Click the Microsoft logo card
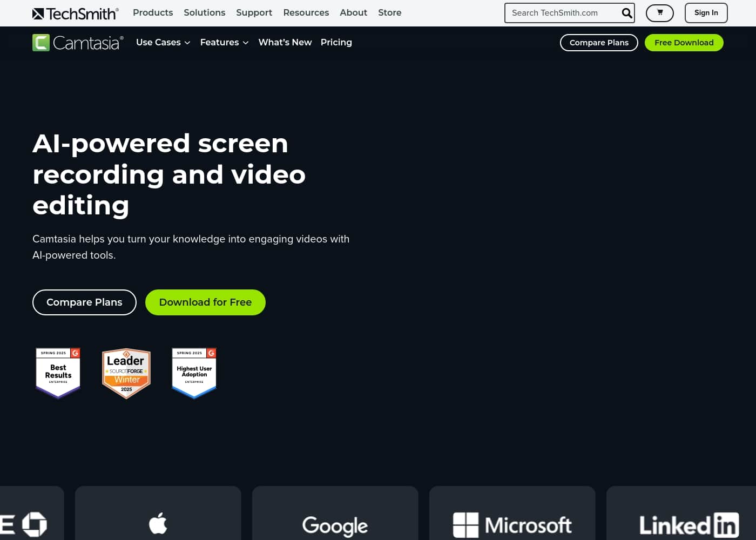The width and height of the screenshot is (756, 540). coord(512,513)
